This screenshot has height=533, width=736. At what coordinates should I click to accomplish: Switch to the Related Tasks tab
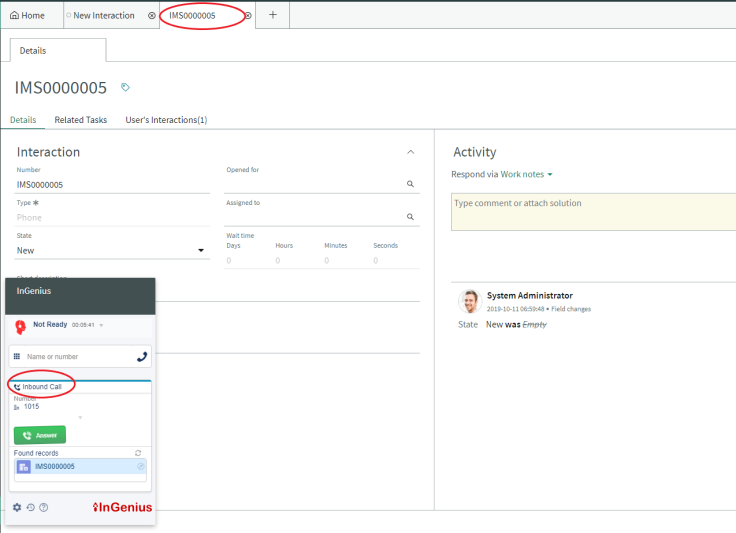tap(80, 120)
